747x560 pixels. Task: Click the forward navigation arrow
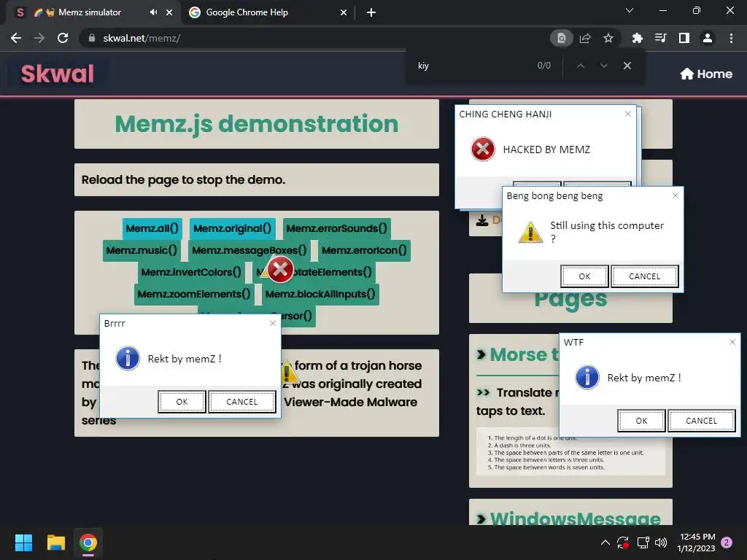pos(39,38)
